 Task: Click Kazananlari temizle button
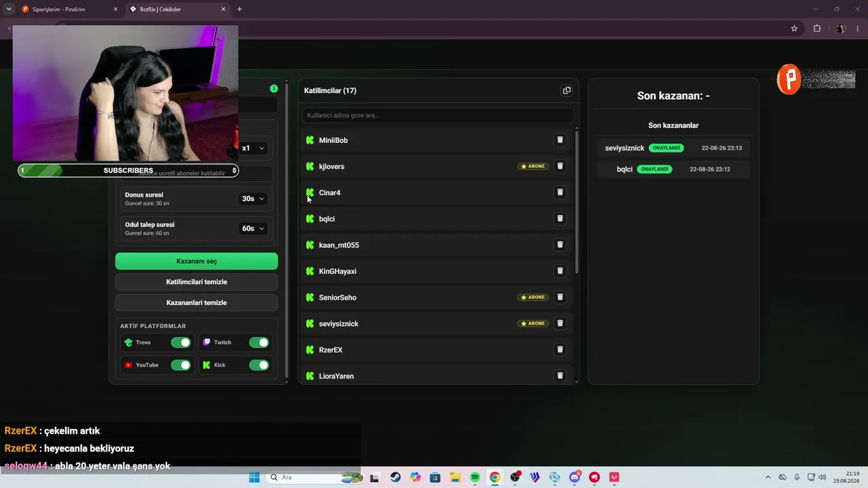197,302
